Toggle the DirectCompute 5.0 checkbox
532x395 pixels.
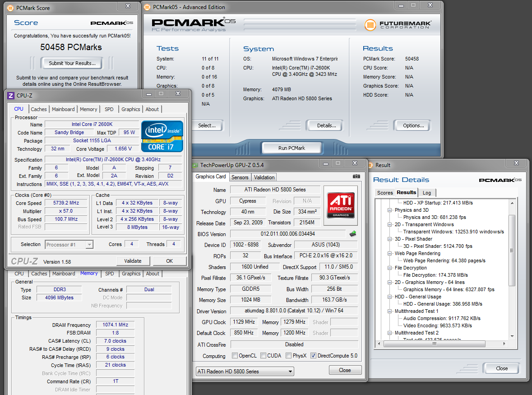(x=313, y=355)
